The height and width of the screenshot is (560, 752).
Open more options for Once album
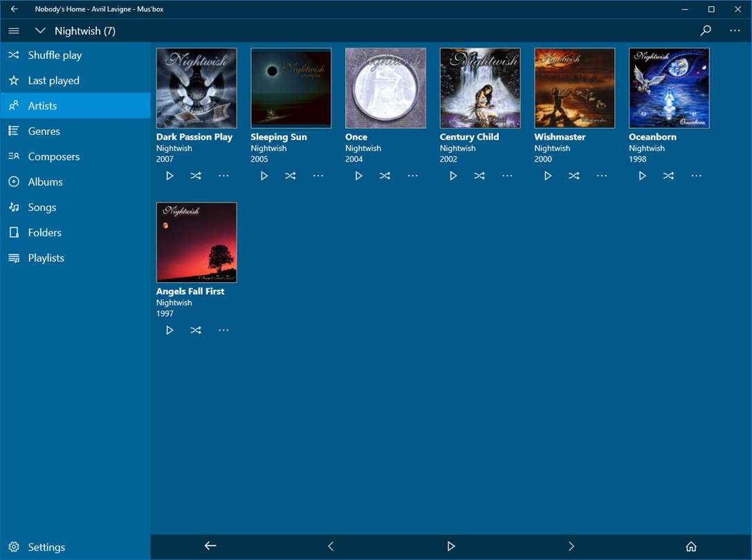pyautogui.click(x=412, y=176)
